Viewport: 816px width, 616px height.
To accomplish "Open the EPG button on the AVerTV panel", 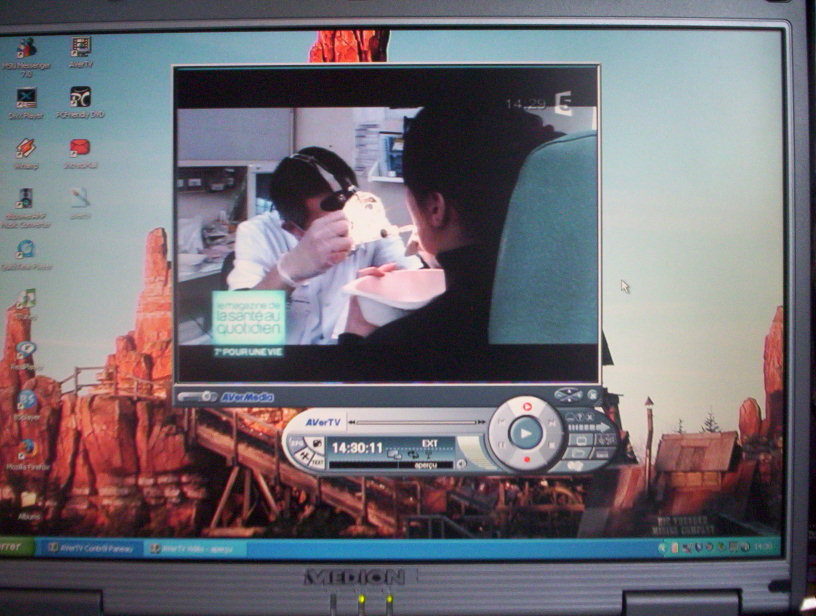I will pos(297,444).
